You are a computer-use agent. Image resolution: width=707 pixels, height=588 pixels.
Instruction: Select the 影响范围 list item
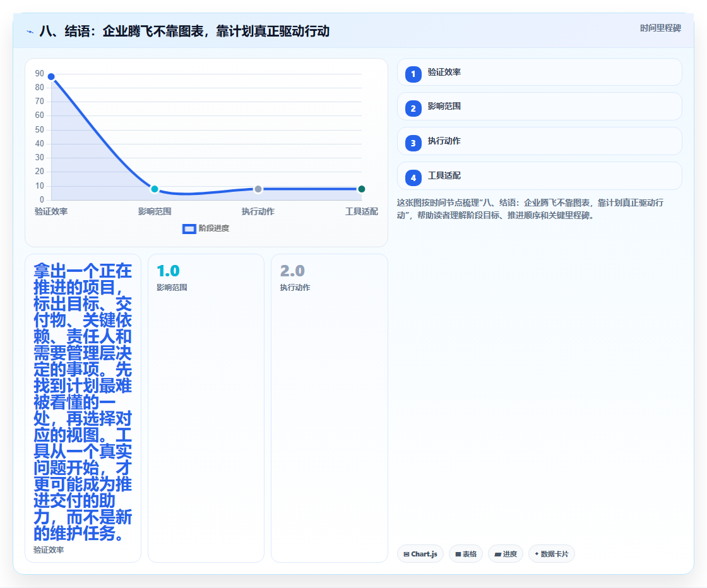coord(539,107)
